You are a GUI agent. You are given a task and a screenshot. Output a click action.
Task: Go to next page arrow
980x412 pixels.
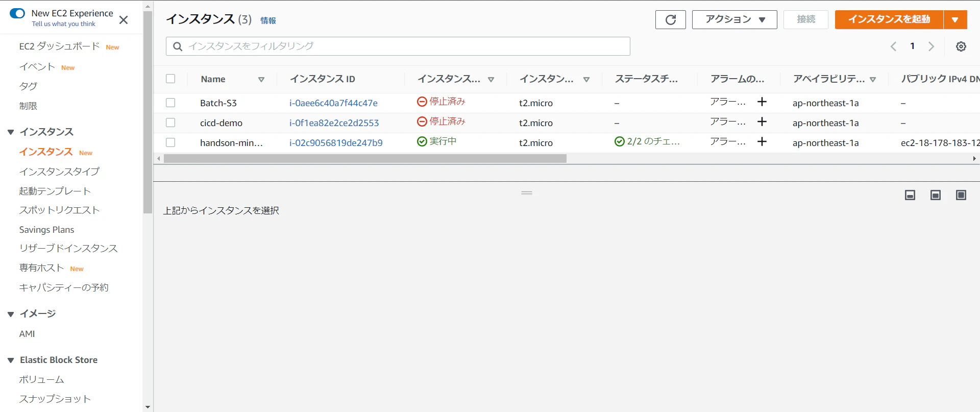(x=931, y=46)
